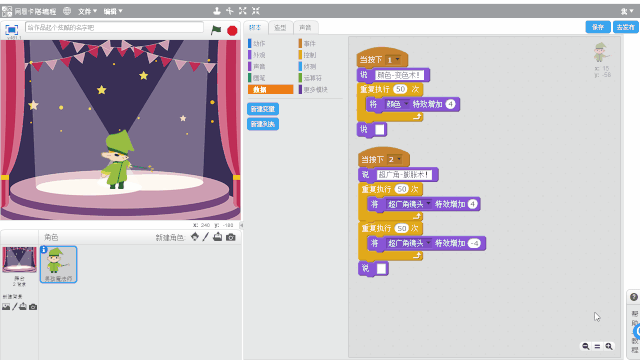This screenshot has height=360, width=640.
Task: Choose new backdrop from library icon
Action: click(6, 307)
